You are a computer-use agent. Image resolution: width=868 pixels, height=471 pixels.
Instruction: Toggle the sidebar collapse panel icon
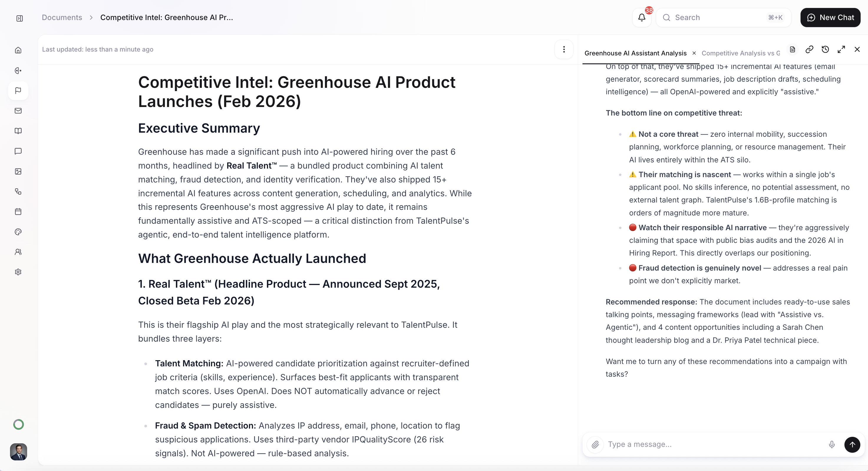[x=19, y=18]
